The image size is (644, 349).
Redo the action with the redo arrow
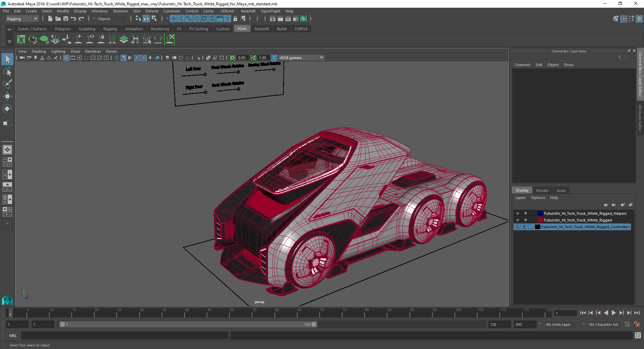pos(81,19)
